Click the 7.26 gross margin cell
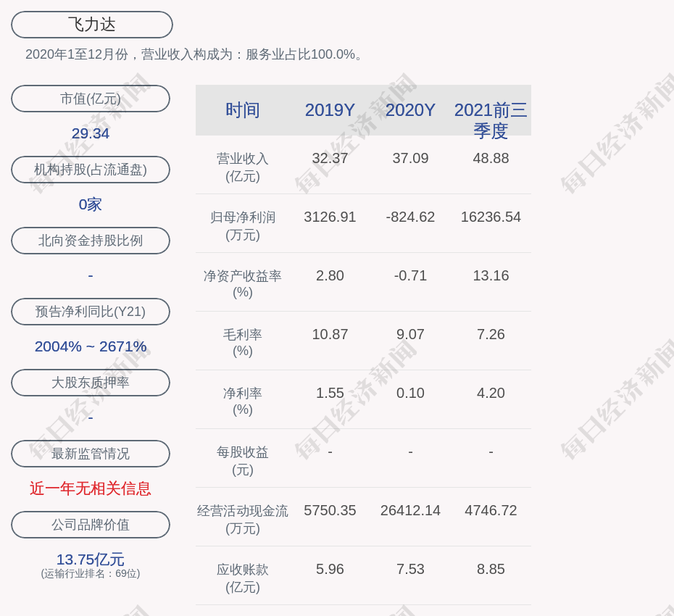This screenshot has height=616, width=674. [491, 334]
